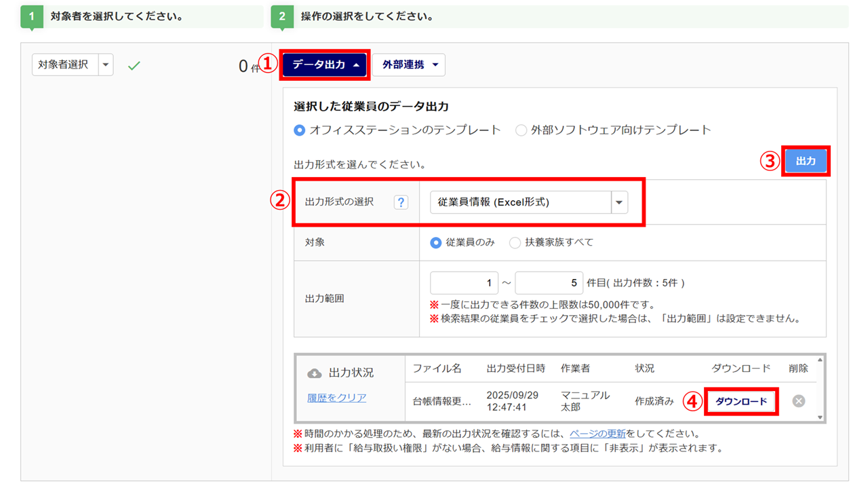This screenshot has height=484, width=868.
Task: Click the 履歴をクリア link
Action: (x=336, y=398)
